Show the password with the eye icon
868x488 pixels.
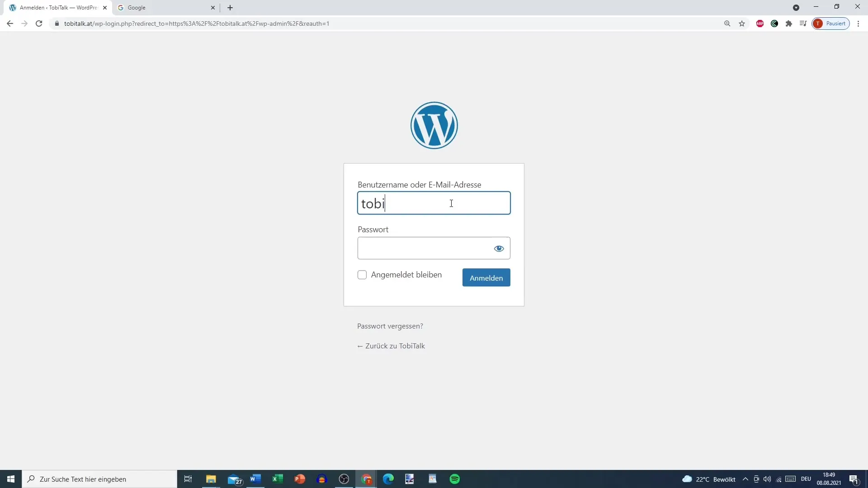[499, 249]
